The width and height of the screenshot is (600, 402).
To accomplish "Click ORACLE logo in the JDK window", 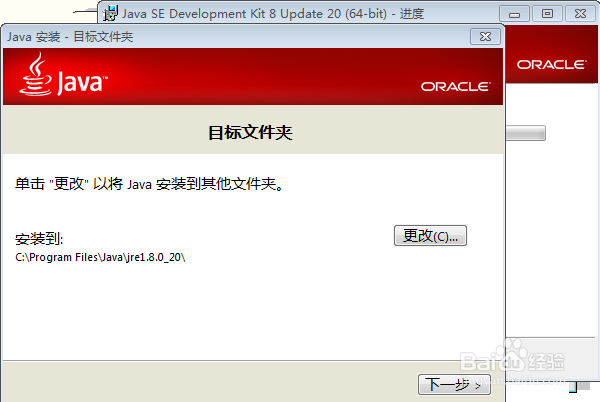I will click(x=551, y=65).
